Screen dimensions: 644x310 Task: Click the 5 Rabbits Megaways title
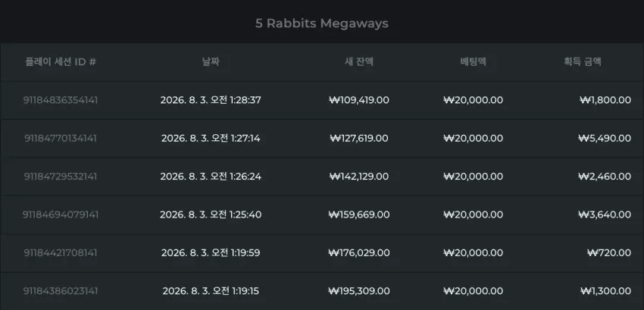(321, 23)
